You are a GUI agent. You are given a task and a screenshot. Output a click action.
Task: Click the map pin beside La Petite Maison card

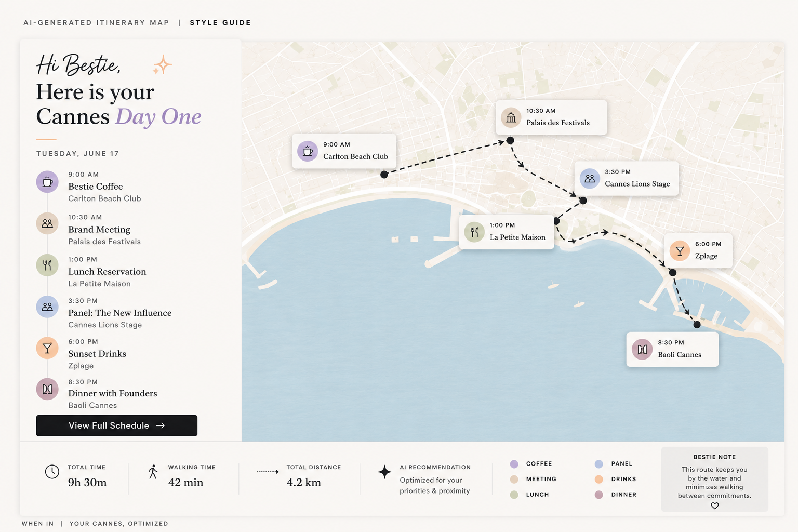tap(557, 221)
